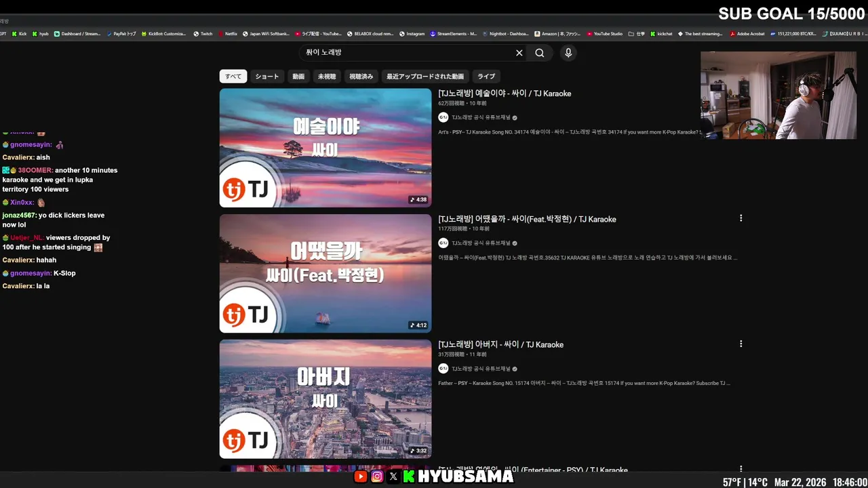Open the BTC/KRW price bookmark
This screenshot has width=868, height=488.
(793, 33)
